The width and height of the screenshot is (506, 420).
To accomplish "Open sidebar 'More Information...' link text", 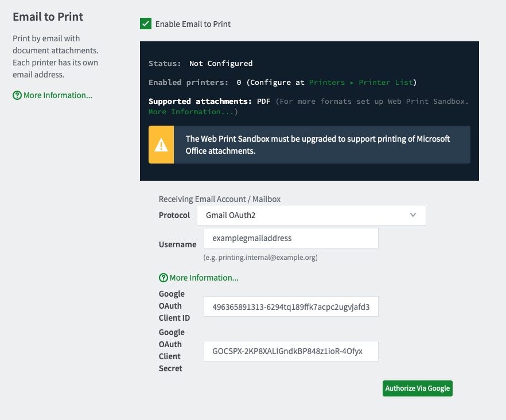I will click(x=58, y=96).
